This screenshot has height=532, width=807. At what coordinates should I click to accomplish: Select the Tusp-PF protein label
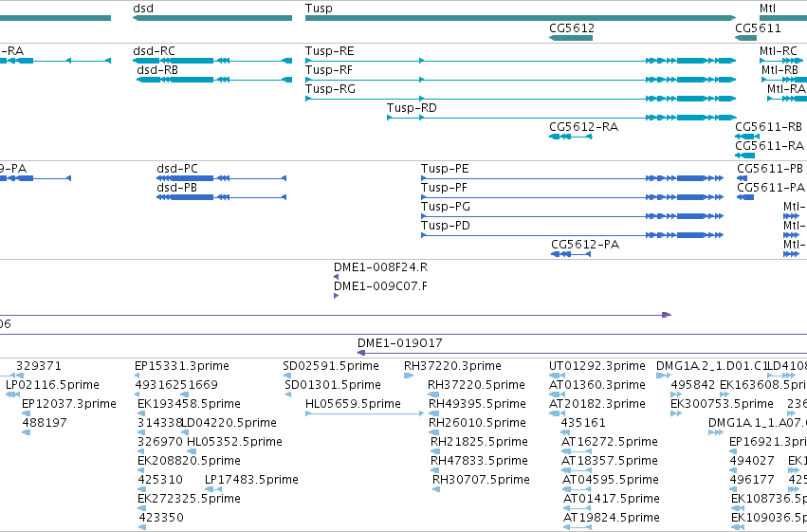tap(444, 188)
